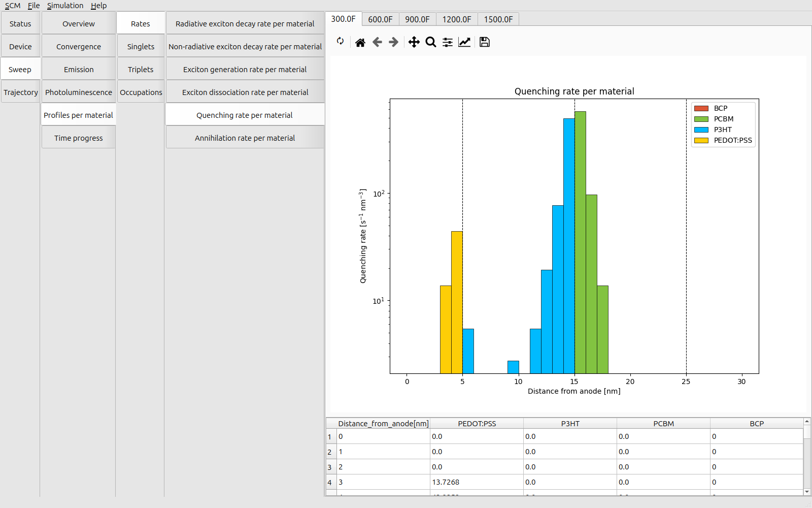
Task: Open the Edit axis curves icon
Action: (464, 42)
